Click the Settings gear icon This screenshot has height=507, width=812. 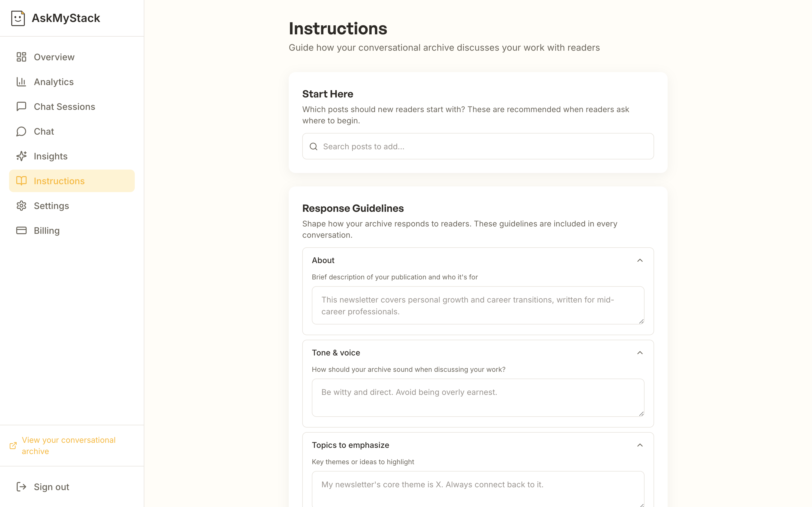point(21,206)
